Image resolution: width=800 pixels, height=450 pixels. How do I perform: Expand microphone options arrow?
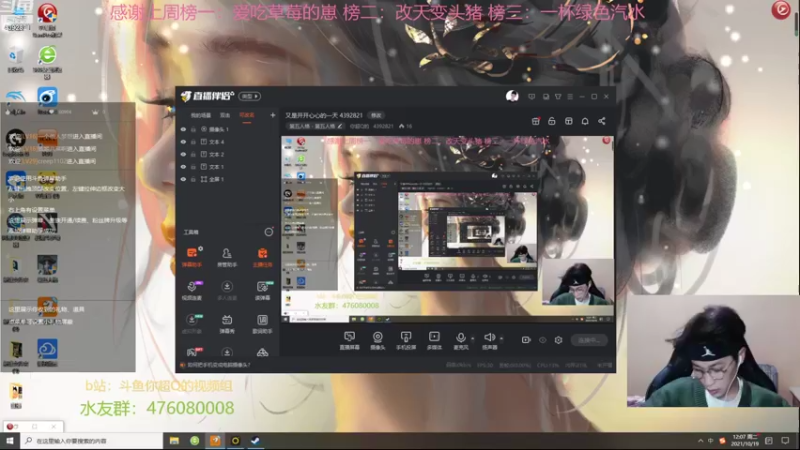tap(472, 338)
